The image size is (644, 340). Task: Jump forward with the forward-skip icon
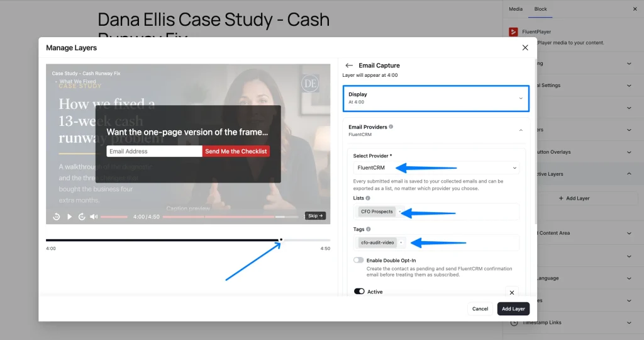tap(82, 217)
